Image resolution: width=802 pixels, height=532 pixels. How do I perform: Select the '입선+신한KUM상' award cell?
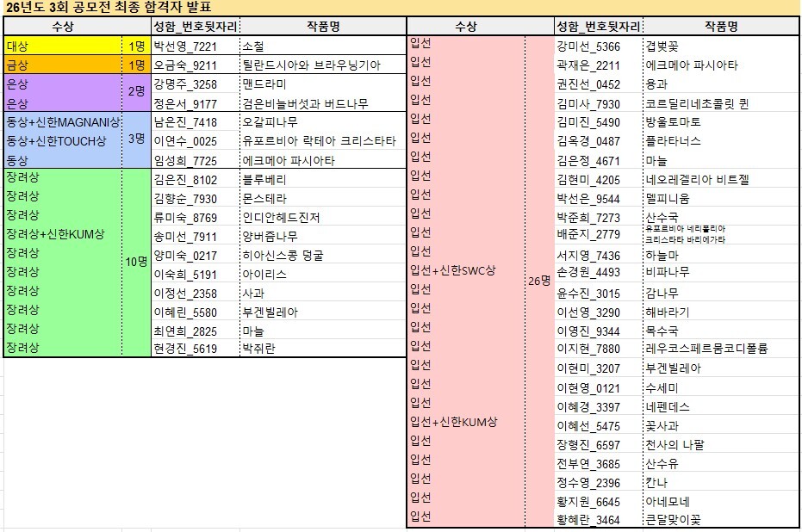(465, 422)
